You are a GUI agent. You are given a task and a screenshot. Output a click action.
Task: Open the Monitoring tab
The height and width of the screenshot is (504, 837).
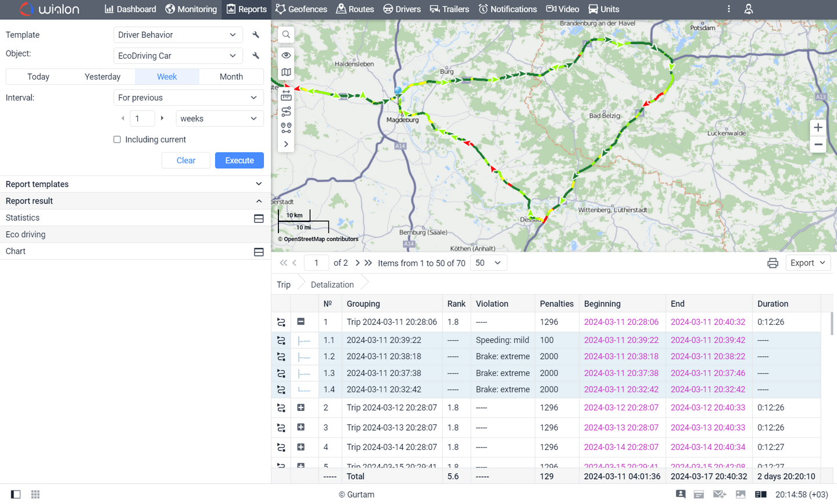[x=191, y=9]
